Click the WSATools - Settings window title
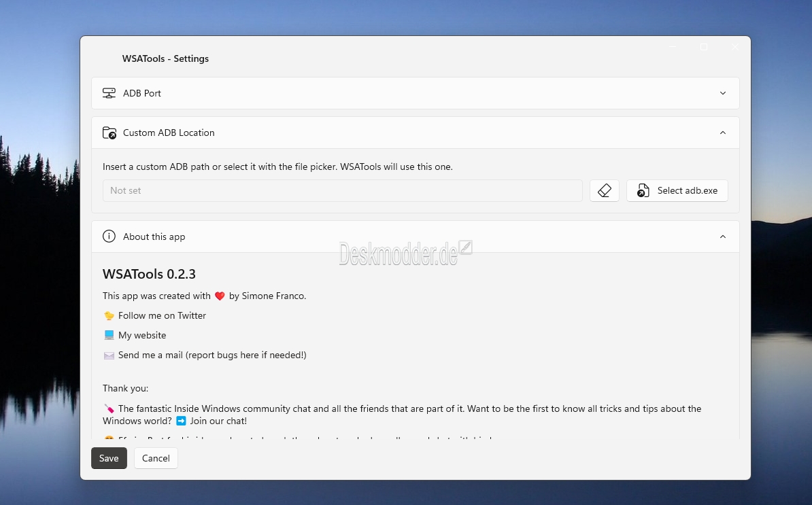Viewport: 812px width, 505px height. pos(165,59)
